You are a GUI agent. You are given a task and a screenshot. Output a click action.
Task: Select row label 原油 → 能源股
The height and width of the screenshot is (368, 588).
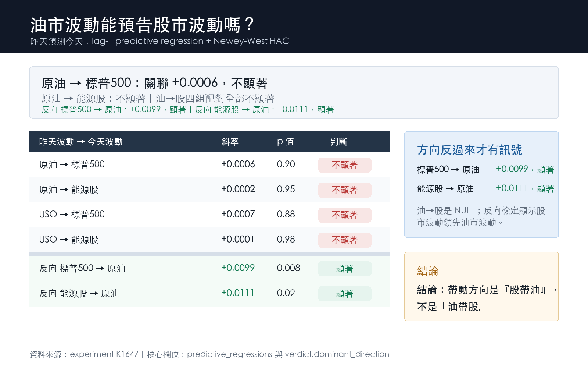pyautogui.click(x=69, y=190)
